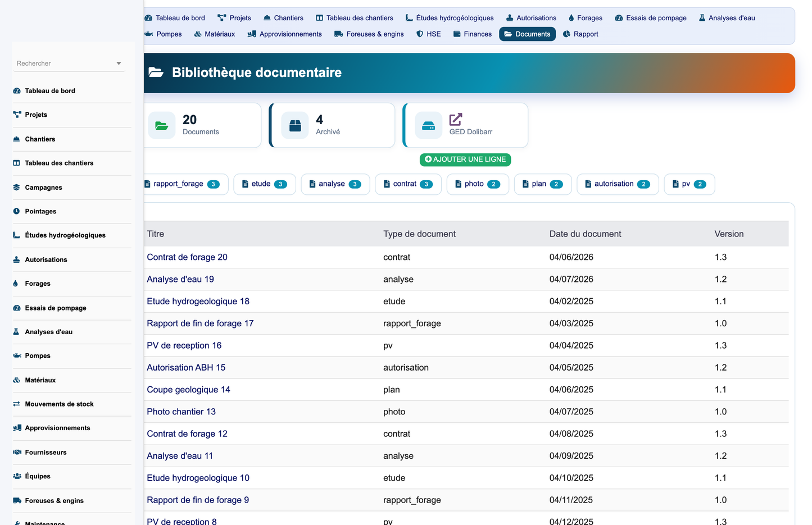Open Etude hydrogeologique 18 link
The height and width of the screenshot is (525, 812).
coord(198,302)
